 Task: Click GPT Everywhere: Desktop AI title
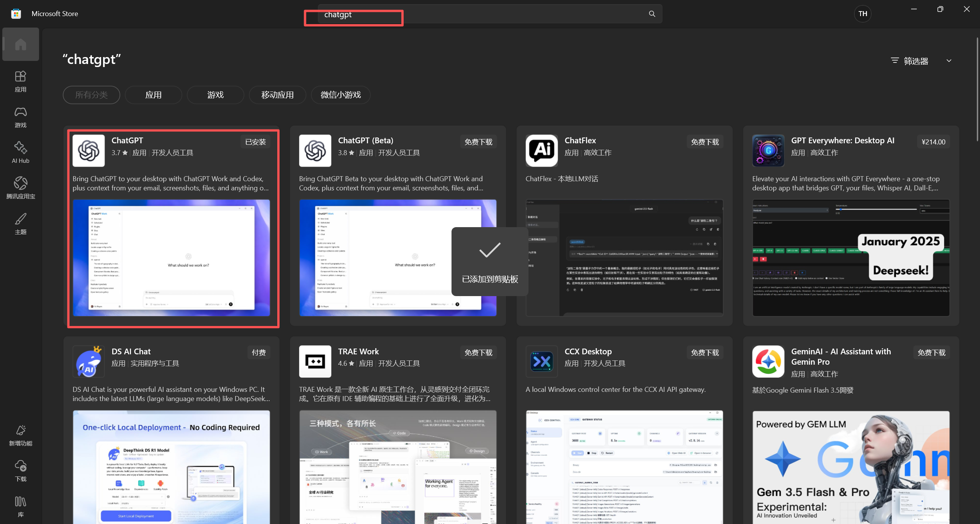(x=843, y=141)
